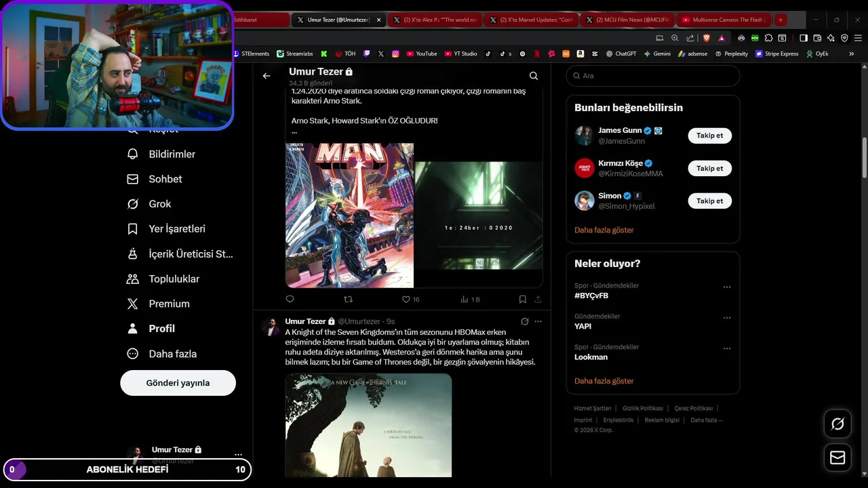Expand account switcher dots near Umur Tezer
Image resolution: width=868 pixels, height=488 pixels.
[x=238, y=455]
